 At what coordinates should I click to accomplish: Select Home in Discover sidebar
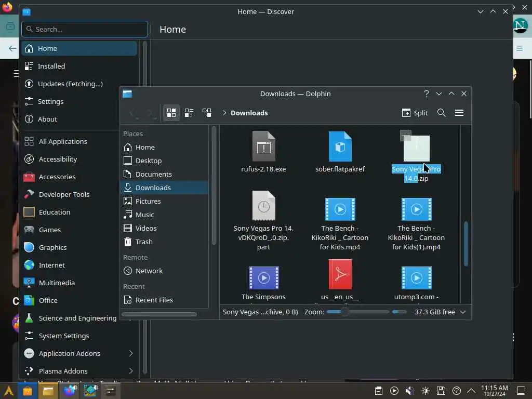click(79, 48)
